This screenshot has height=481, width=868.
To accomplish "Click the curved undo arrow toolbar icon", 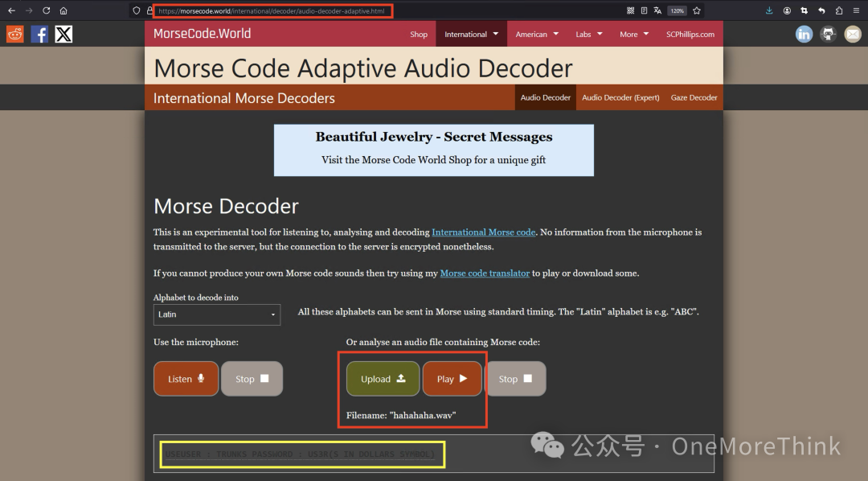I will (x=821, y=10).
